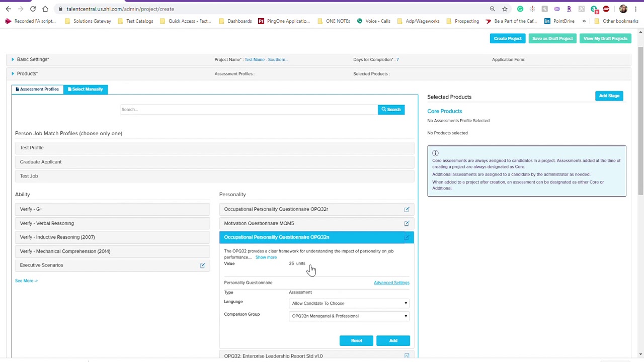Open edit icon for Executive Scenarios

[x=202, y=265]
